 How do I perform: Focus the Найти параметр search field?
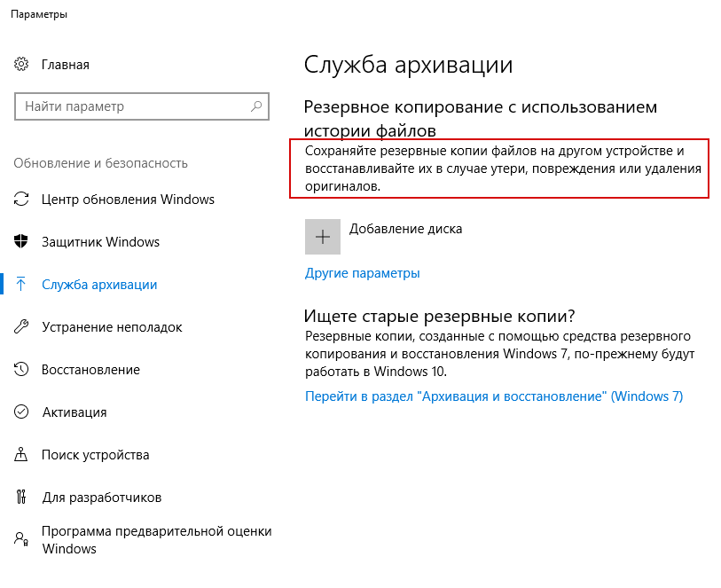point(133,106)
